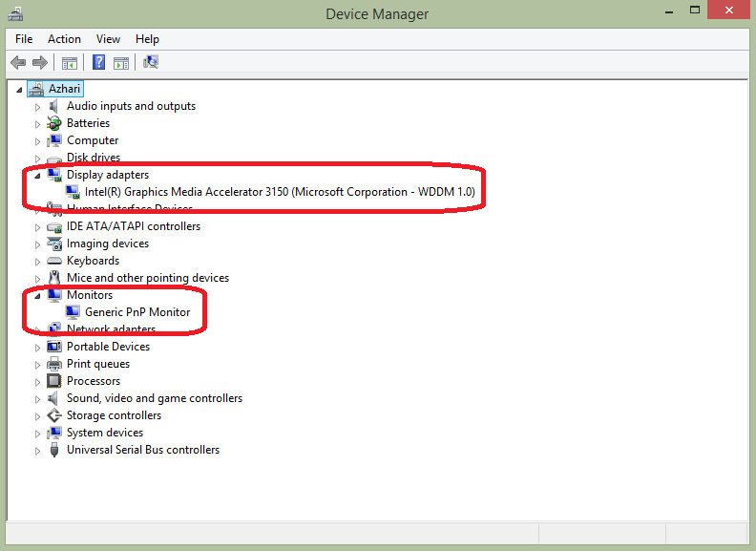Click the Generic PnP Monitor device icon
This screenshot has width=756, height=551.
[x=73, y=312]
